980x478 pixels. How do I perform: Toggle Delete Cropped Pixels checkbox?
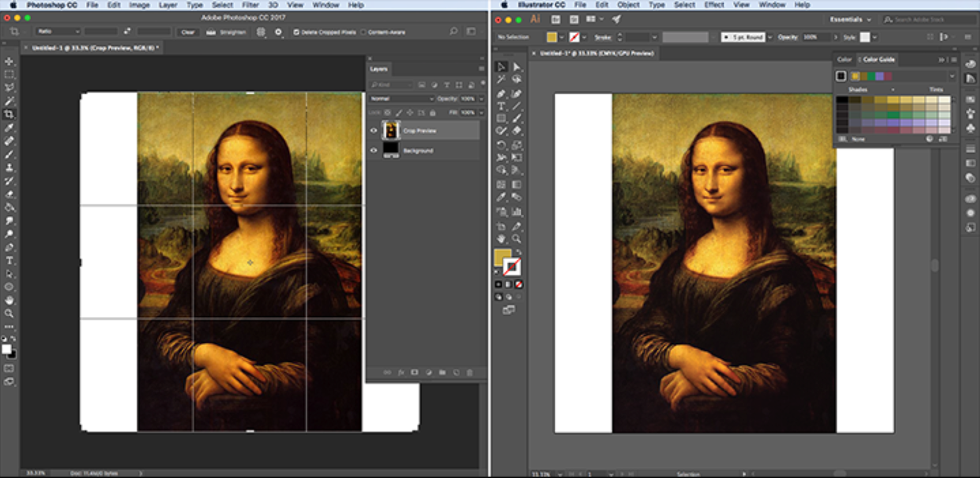296,32
